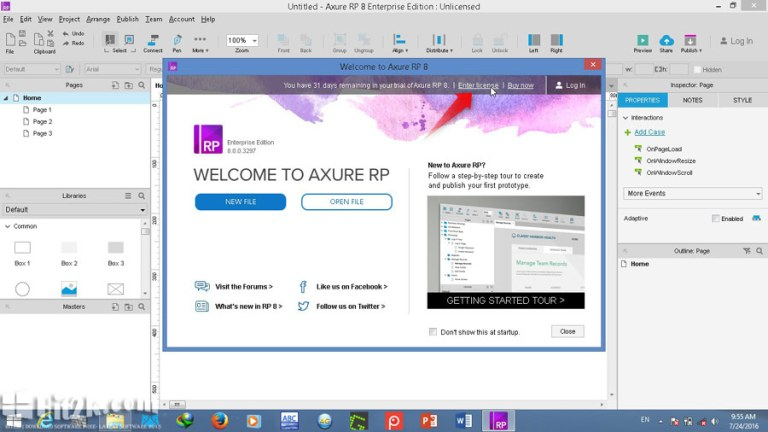Select Page 2 in Pages tree
The height and width of the screenshot is (432, 768).
pos(42,121)
